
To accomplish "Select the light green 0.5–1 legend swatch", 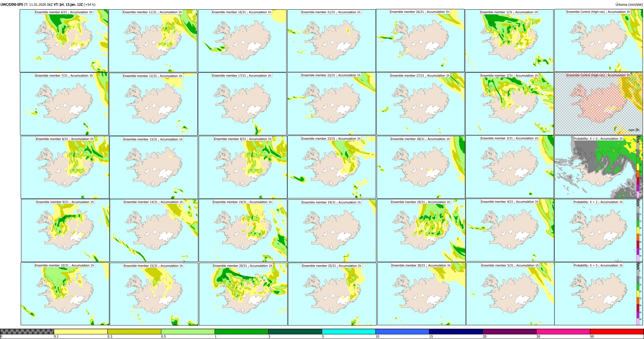I will [188, 332].
